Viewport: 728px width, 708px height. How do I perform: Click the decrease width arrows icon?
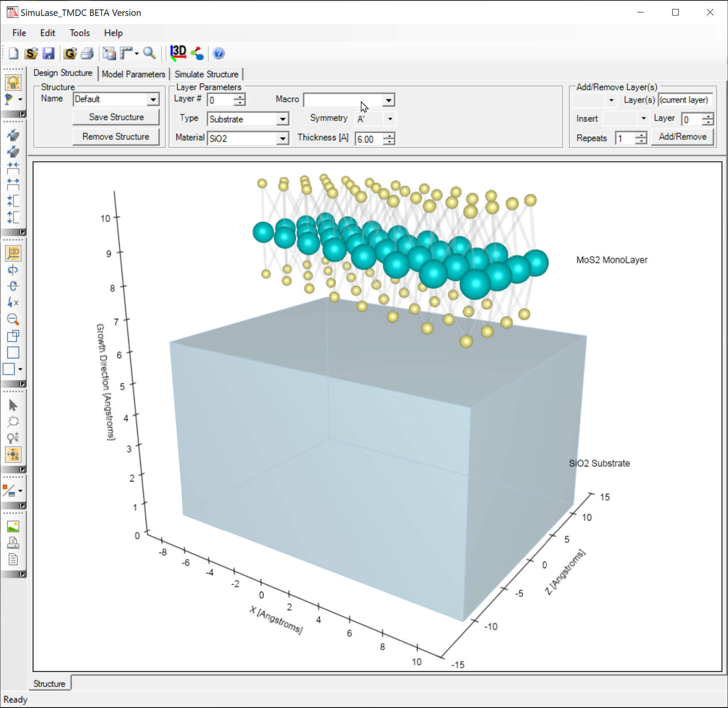[x=13, y=168]
